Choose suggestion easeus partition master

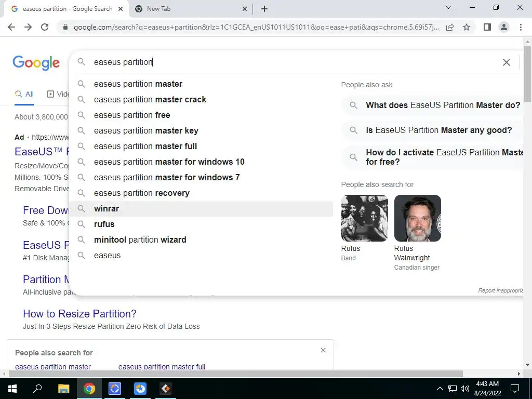[x=201, y=84]
